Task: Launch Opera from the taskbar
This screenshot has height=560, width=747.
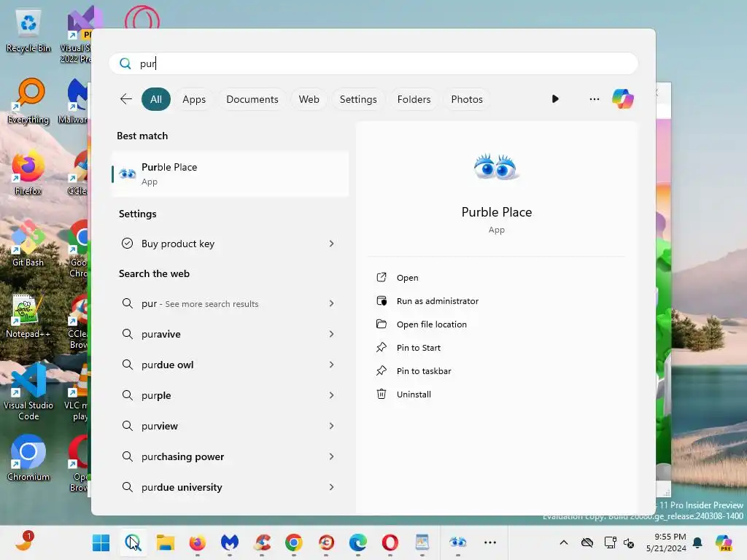Action: 390,542
